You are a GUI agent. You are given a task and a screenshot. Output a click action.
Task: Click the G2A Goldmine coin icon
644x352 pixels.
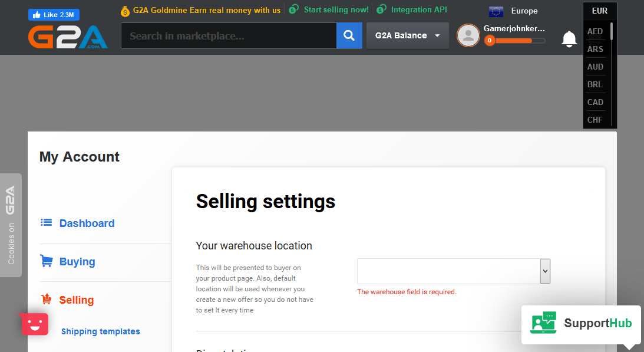coord(124,11)
